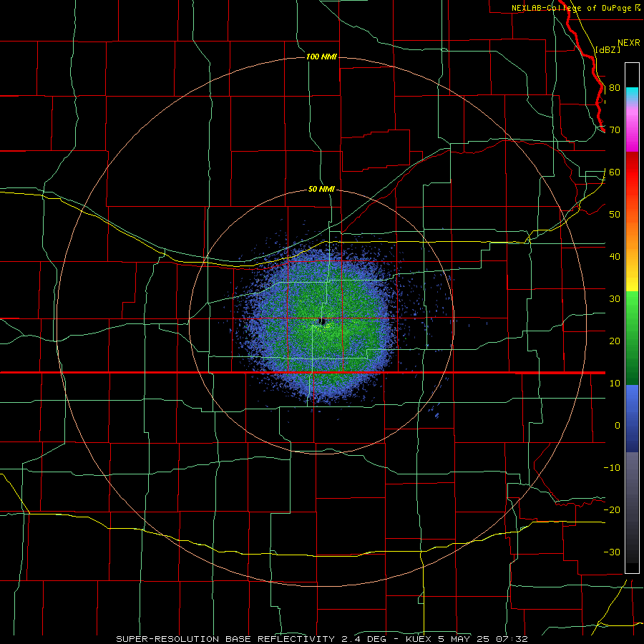
Task: Click the 60 value on the dBZ scale
Action: (x=615, y=172)
